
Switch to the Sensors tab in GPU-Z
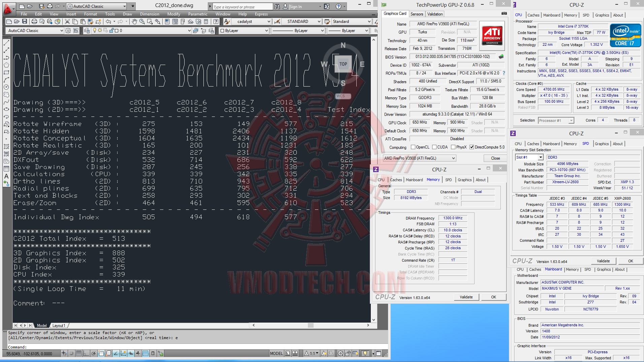click(x=417, y=14)
